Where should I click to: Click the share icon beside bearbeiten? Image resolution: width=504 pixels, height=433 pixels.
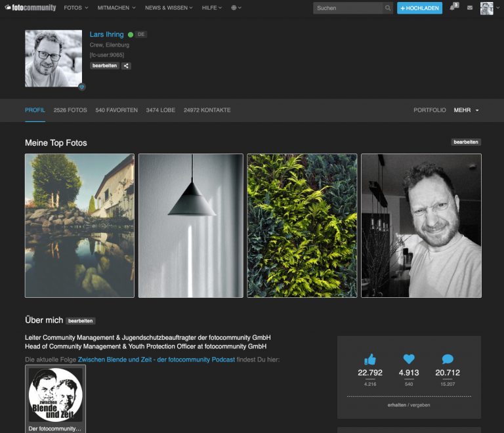[127, 66]
